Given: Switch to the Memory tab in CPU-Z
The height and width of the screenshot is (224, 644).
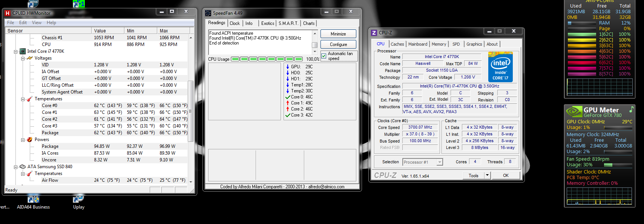Looking at the screenshot, I should point(439,44).
